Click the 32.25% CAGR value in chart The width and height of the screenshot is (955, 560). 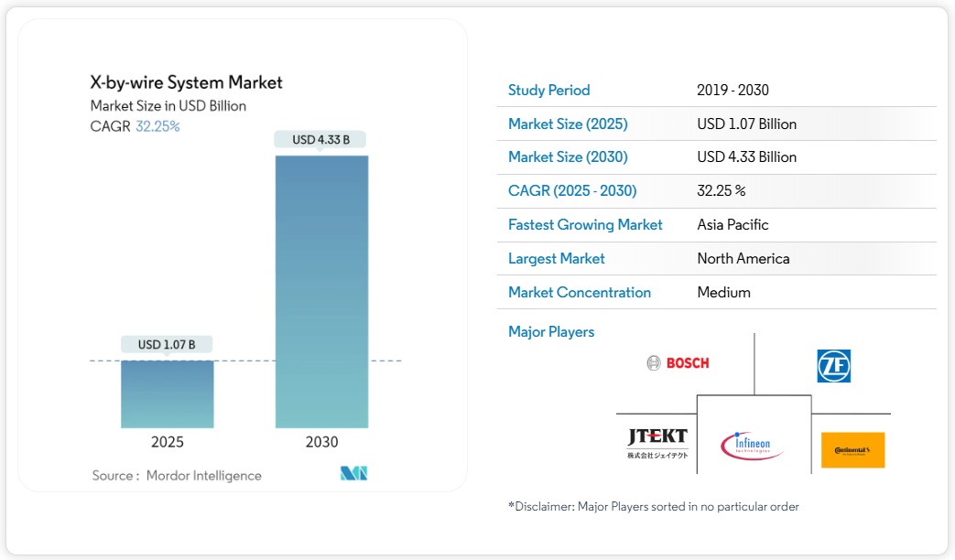tap(157, 126)
